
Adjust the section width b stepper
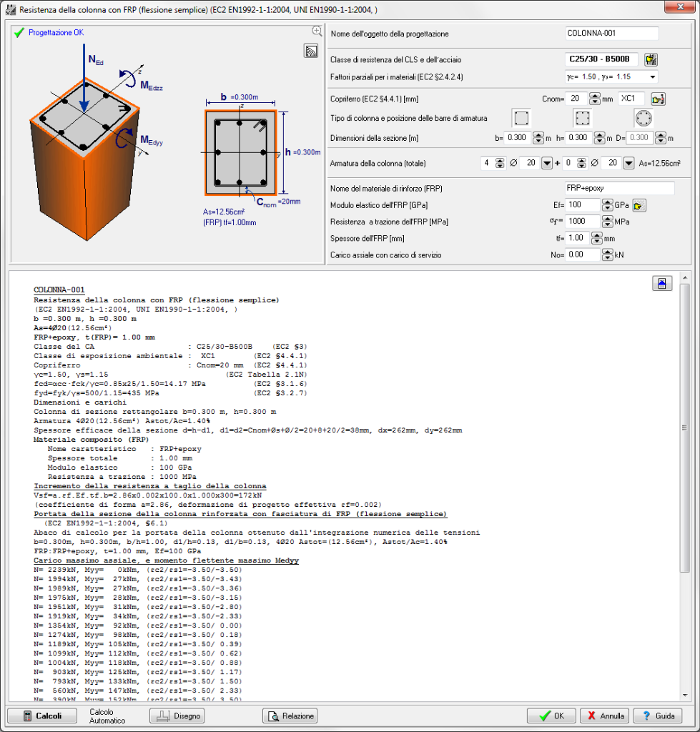pos(538,138)
